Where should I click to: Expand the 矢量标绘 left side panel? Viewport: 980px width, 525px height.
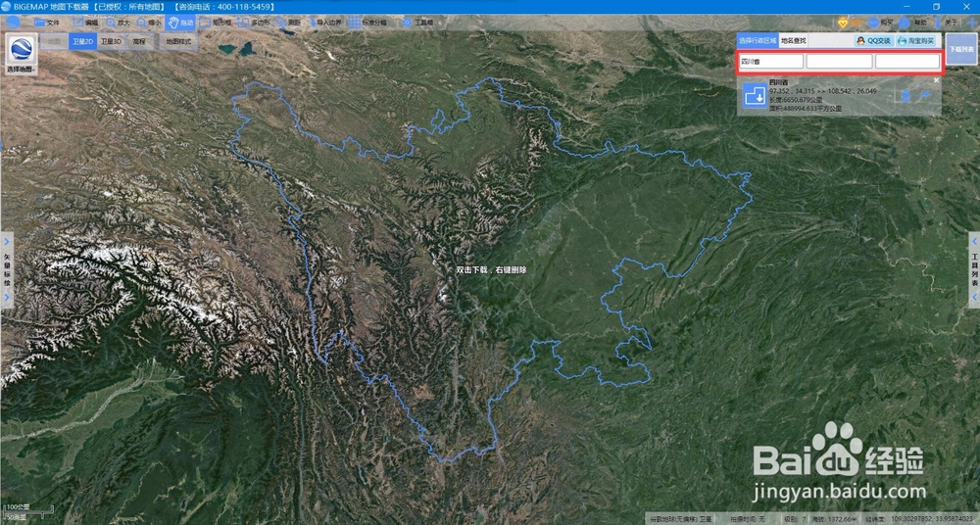pyautogui.click(x=8, y=270)
